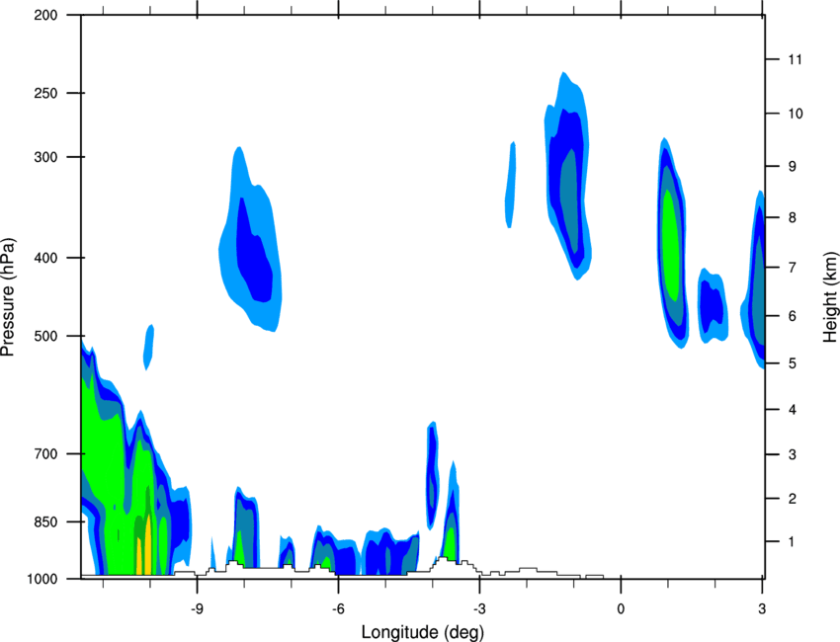The height and width of the screenshot is (642, 840).
Task: Click the 500 pressure tick label
Action: (45, 336)
